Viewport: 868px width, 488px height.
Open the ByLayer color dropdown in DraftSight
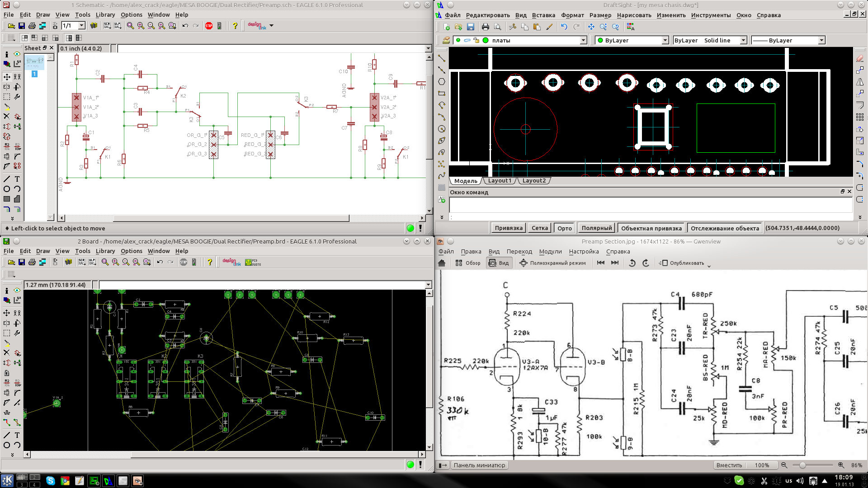tap(665, 40)
